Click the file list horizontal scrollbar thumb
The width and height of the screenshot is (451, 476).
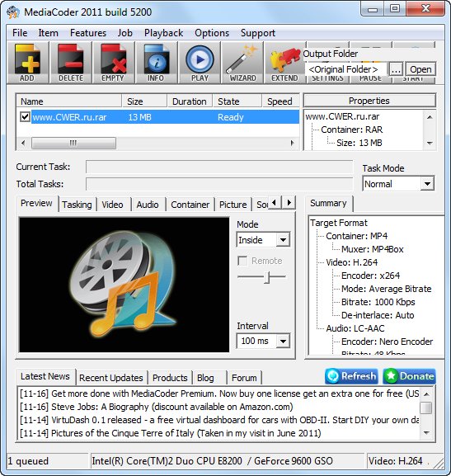coord(73,143)
